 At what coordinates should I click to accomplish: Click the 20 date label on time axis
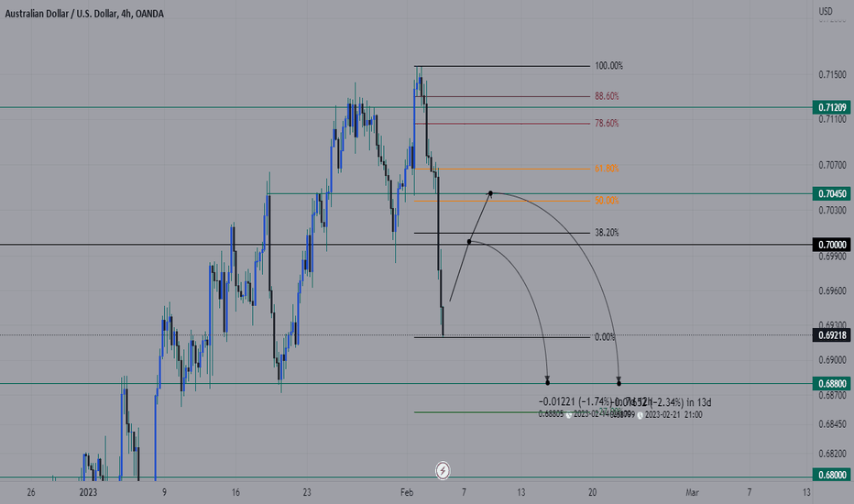(592, 493)
